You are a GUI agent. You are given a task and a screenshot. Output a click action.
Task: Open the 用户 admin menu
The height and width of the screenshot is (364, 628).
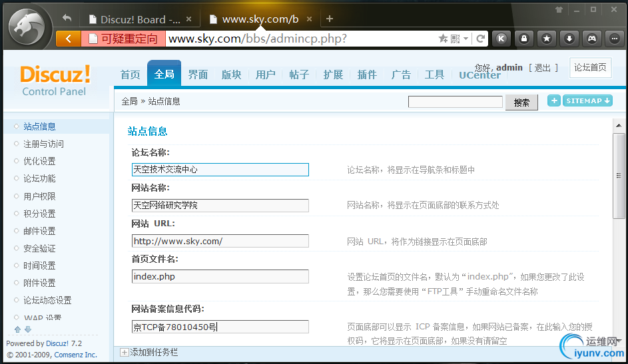(265, 75)
